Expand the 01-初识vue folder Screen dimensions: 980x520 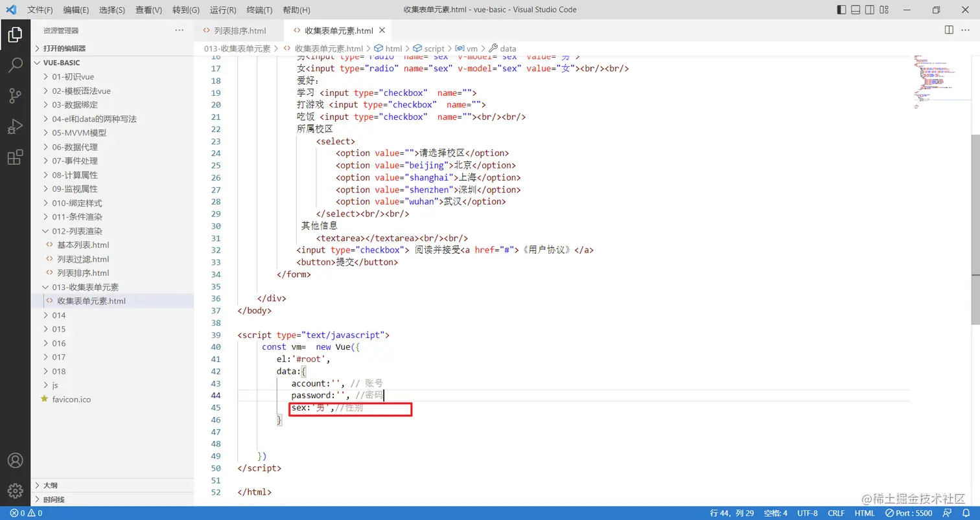[113, 76]
